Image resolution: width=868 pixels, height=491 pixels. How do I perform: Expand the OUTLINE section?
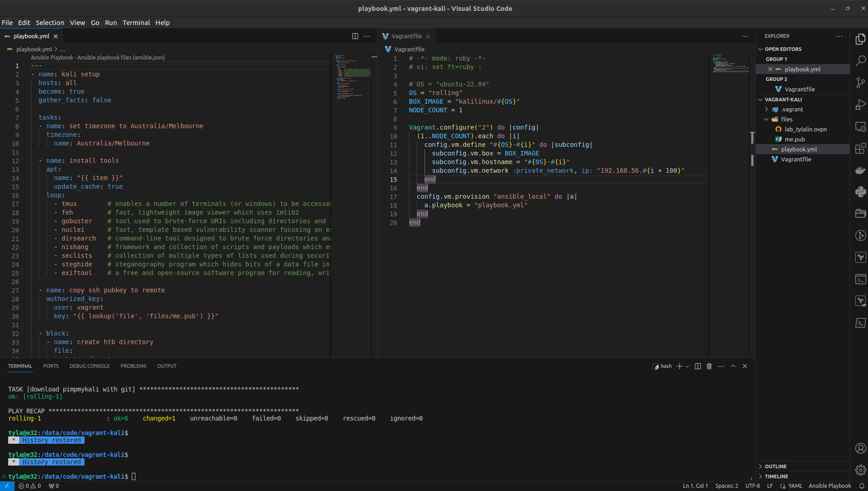click(775, 466)
